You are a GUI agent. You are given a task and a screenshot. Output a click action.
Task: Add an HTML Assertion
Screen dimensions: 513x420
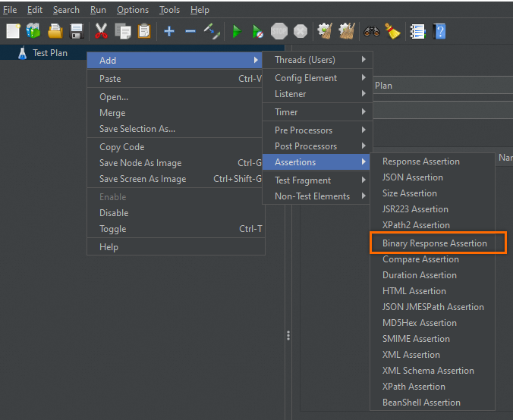click(x=433, y=291)
